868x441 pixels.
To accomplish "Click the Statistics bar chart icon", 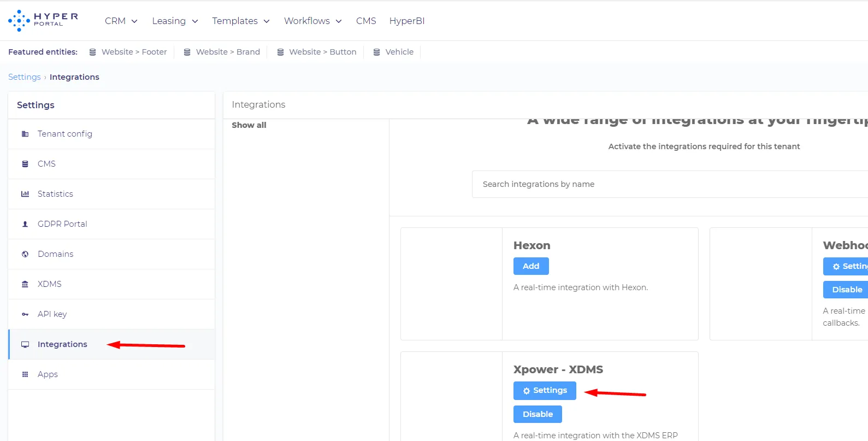I will (x=25, y=194).
